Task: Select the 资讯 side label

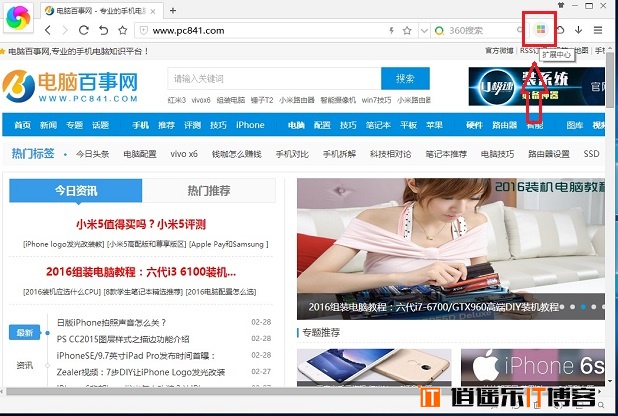Action: click(24, 366)
